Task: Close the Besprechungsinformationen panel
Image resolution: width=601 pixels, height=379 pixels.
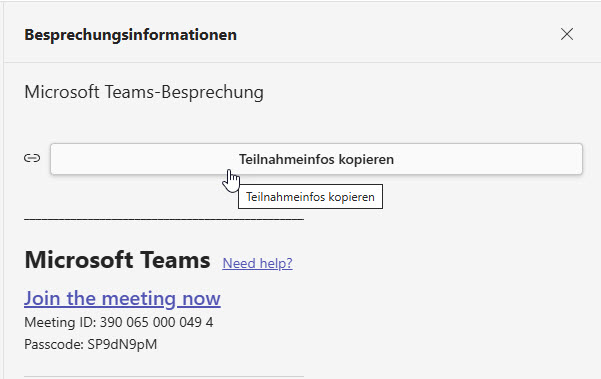Action: tap(567, 34)
